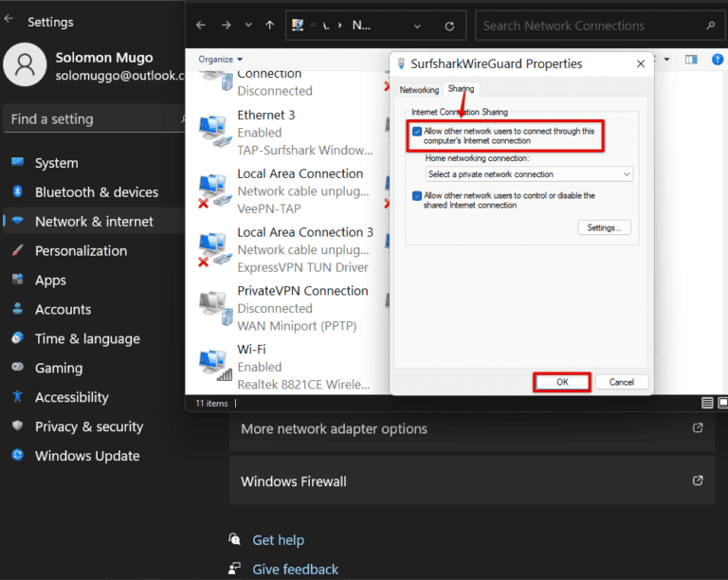Click the up directory arrow in Explorer

click(270, 26)
